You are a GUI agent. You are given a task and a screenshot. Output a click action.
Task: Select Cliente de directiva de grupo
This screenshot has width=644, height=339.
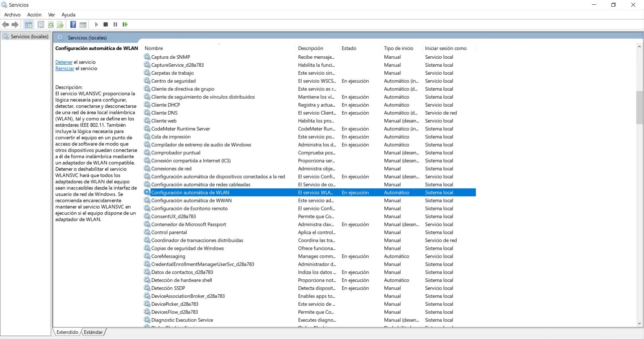[x=309, y=89]
